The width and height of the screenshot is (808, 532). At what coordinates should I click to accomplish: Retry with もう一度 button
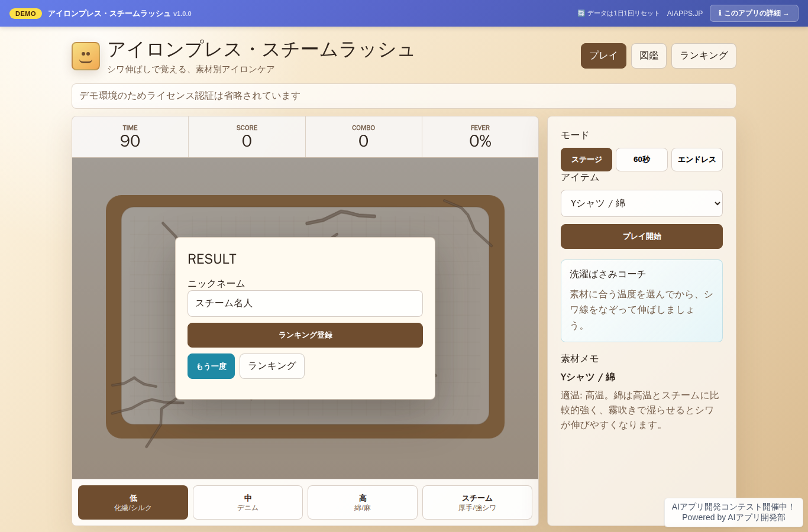click(x=211, y=366)
